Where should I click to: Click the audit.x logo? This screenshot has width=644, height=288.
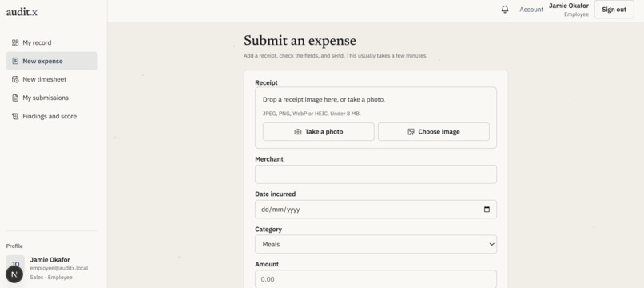[22, 12]
